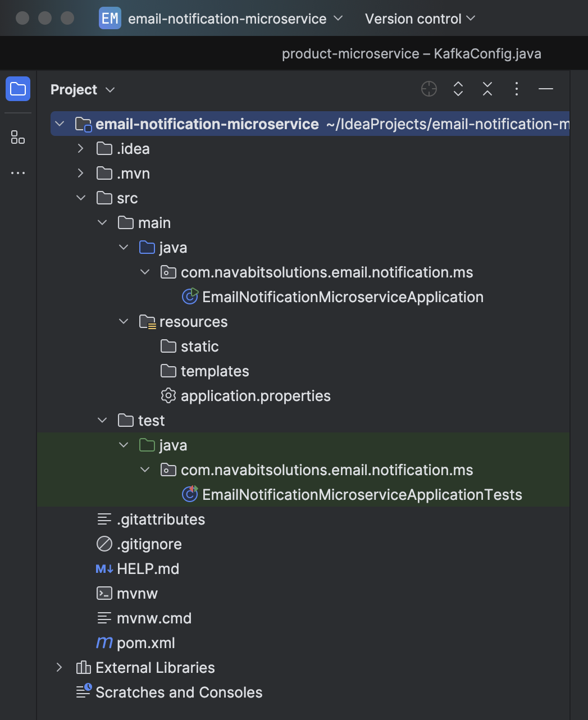Screen dimensions: 588x720
Task: Open Project panel options kebab menu
Action: coord(517,89)
